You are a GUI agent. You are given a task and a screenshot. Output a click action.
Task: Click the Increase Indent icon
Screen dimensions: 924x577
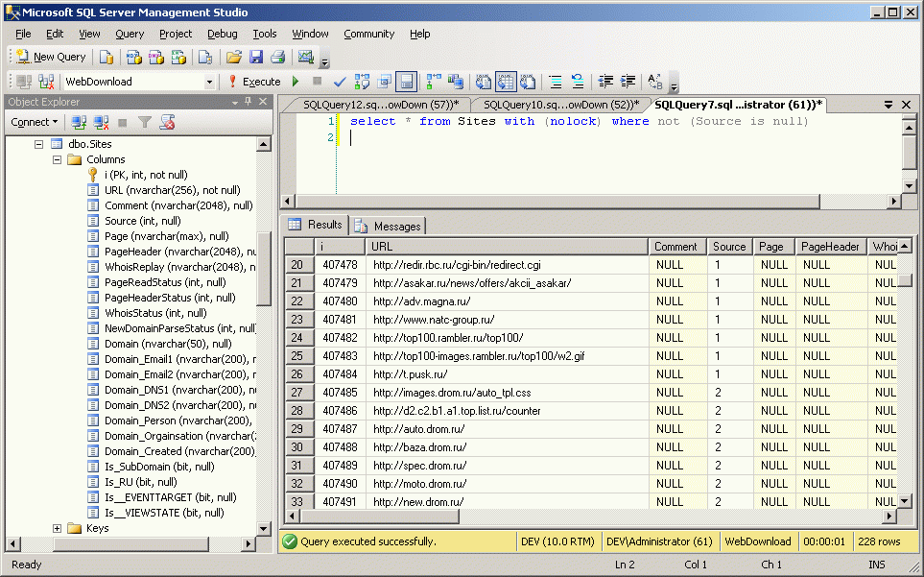[628, 82]
